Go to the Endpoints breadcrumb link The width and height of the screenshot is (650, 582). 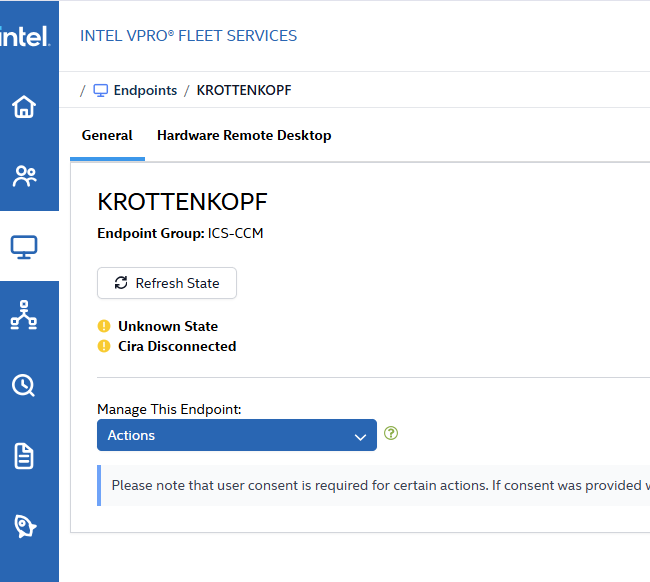[x=145, y=90]
